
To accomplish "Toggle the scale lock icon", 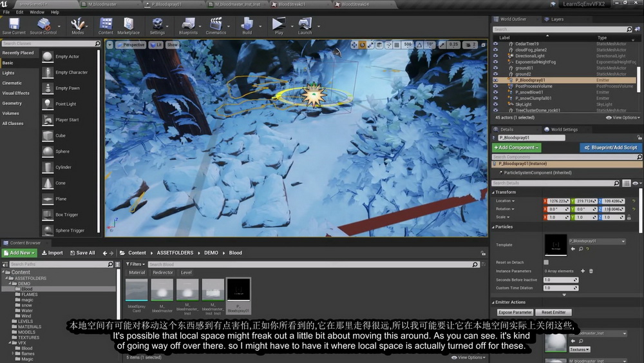I will (629, 217).
